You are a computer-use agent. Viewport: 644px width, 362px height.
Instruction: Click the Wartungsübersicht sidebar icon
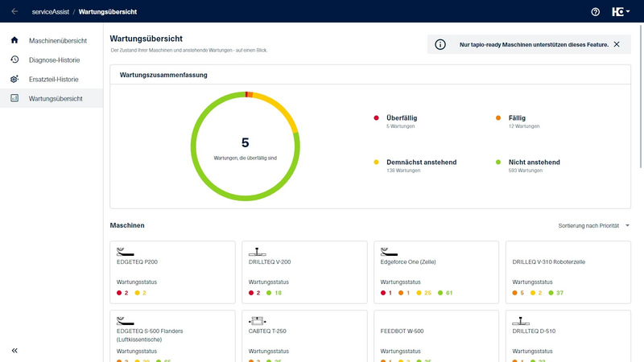coord(14,98)
